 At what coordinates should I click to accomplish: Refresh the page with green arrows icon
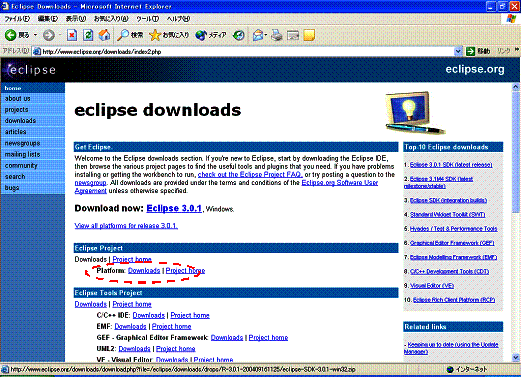(88, 35)
